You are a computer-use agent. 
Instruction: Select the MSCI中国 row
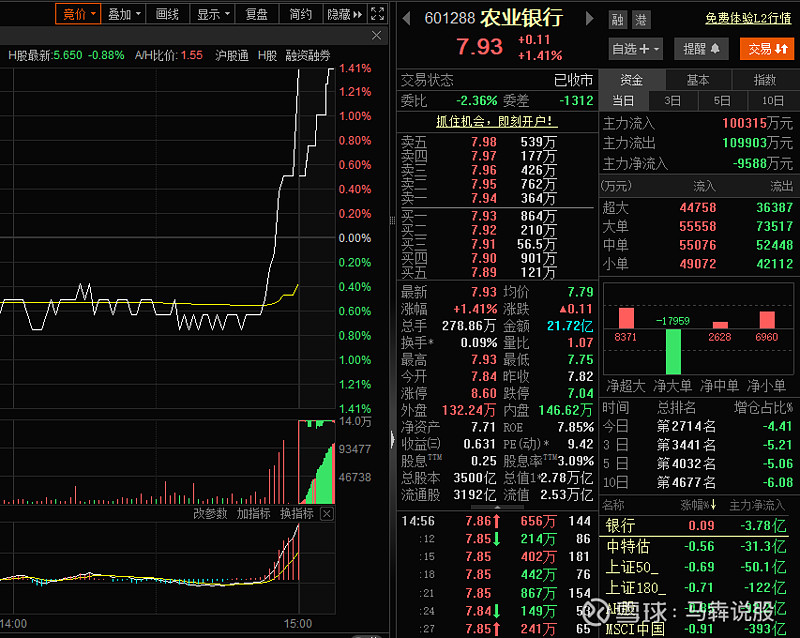[x=696, y=629]
